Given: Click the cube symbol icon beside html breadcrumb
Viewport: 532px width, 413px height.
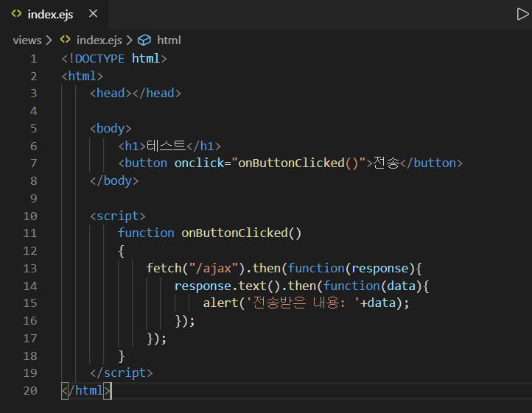Looking at the screenshot, I should pos(144,40).
